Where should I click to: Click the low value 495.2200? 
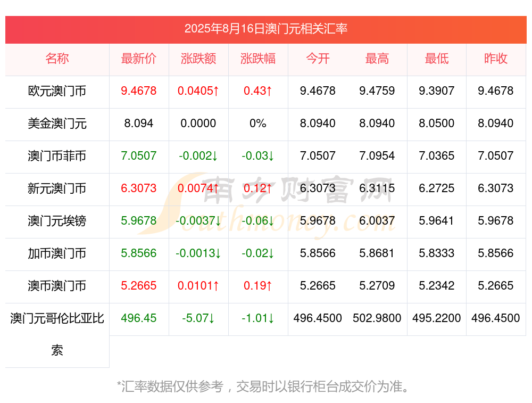tap(437, 318)
